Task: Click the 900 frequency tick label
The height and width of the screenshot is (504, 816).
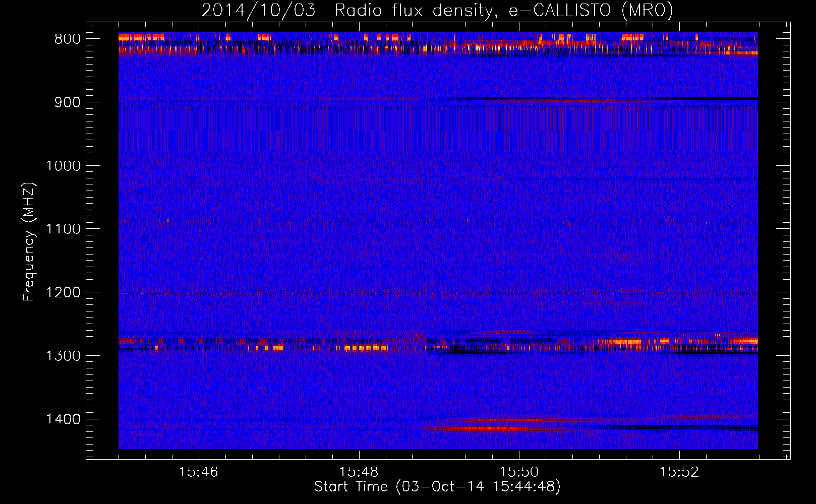Action: (68, 102)
